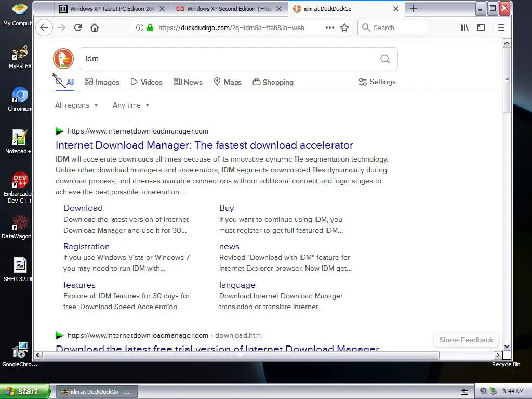Click the vertical scrollbar up arrow

[507, 43]
